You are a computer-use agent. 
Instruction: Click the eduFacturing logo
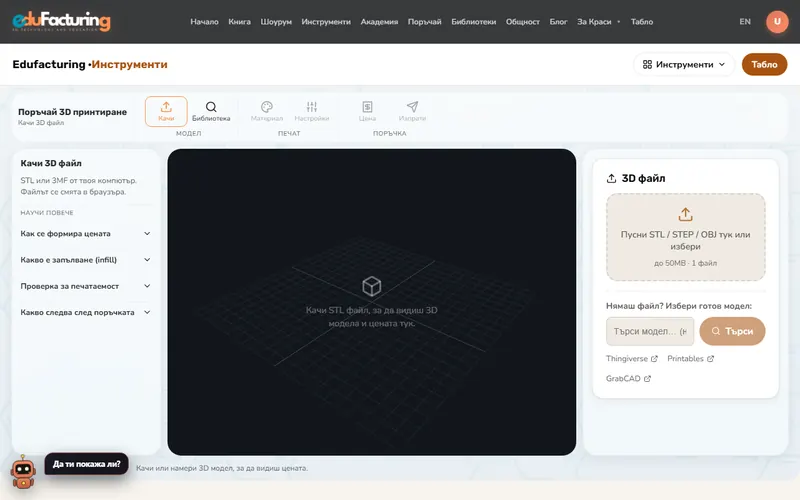point(61,21)
